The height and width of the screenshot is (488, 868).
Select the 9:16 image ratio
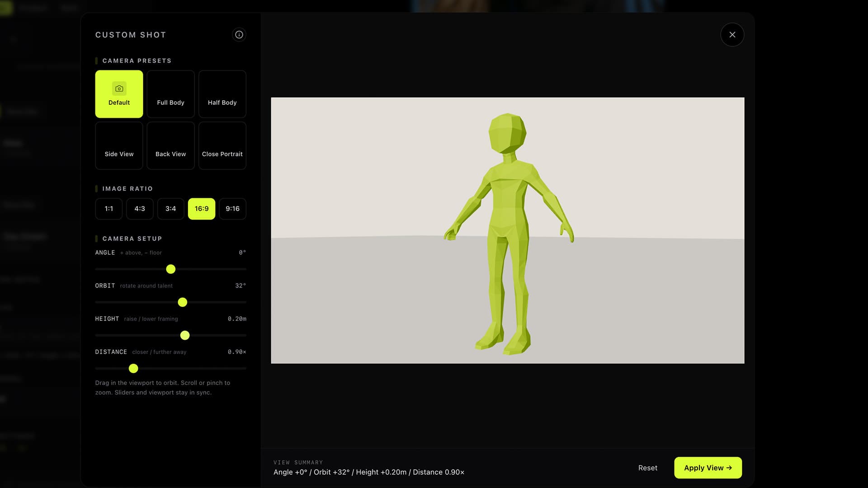tap(232, 209)
